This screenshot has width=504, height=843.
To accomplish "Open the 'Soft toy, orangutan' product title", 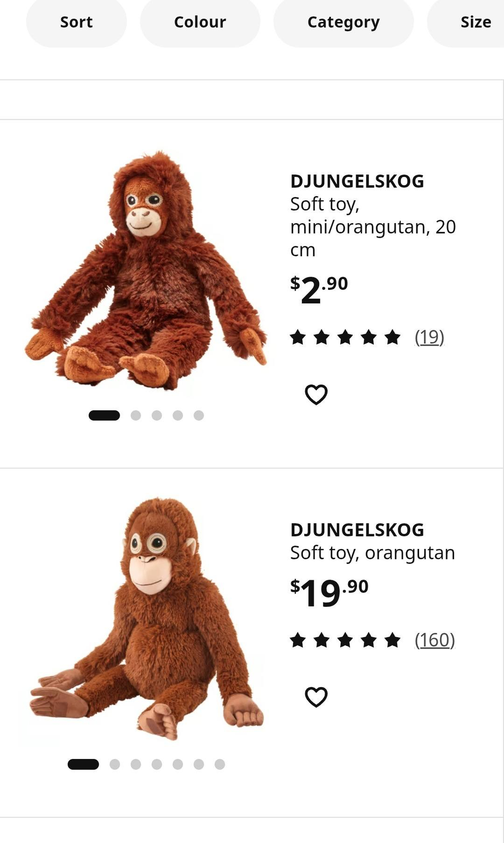I will coord(373,553).
